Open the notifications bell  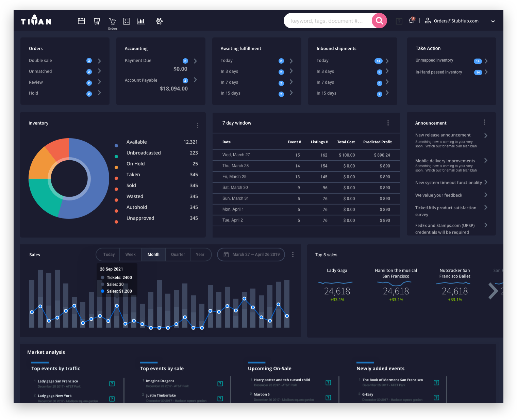(x=412, y=20)
